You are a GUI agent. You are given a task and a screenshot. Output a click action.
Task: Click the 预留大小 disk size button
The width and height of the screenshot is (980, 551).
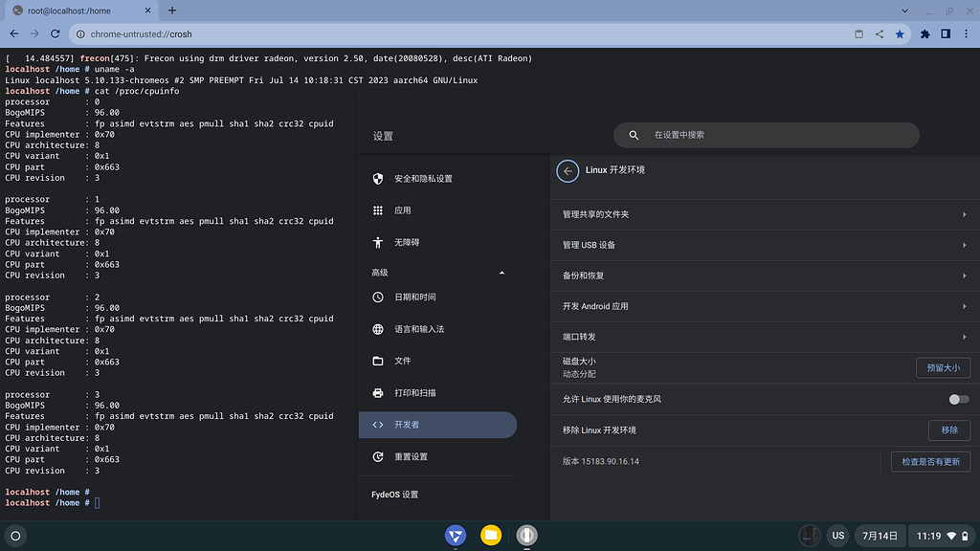943,367
